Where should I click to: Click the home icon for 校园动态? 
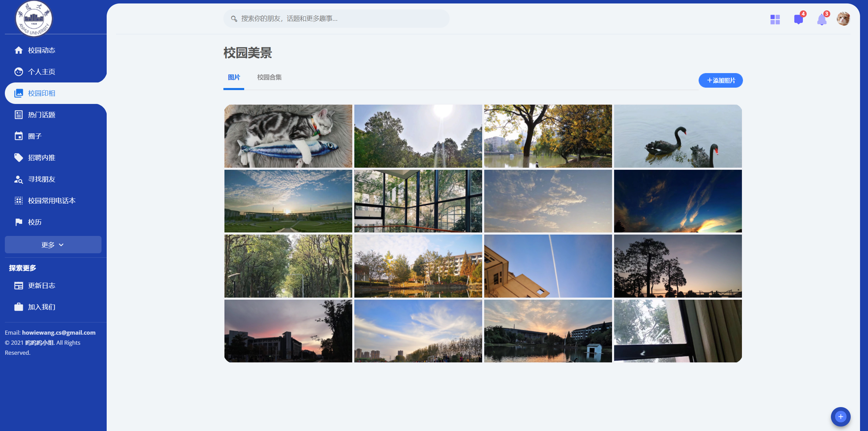click(x=19, y=50)
